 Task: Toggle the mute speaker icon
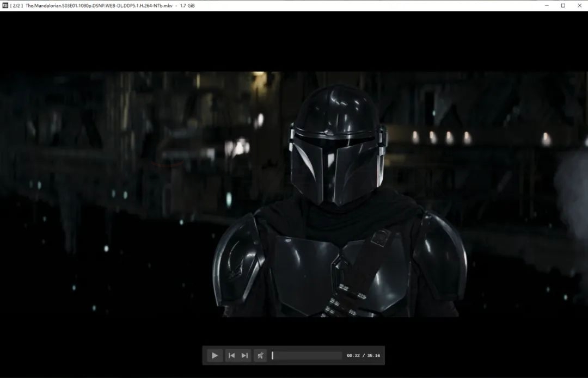click(260, 356)
